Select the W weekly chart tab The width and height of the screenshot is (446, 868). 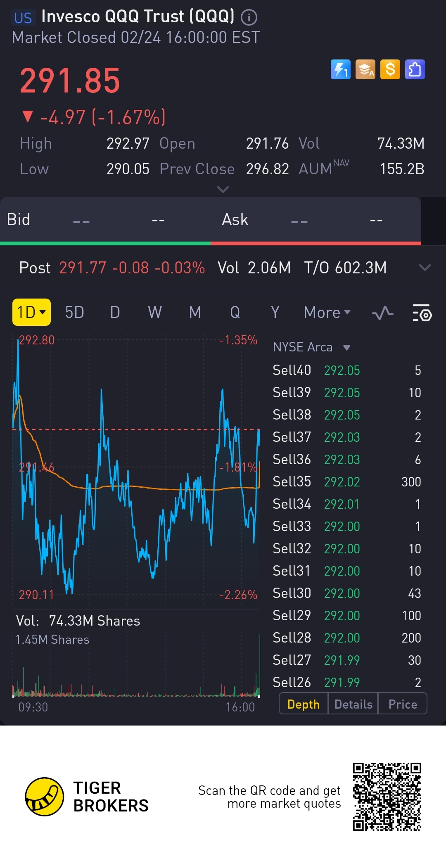coord(155,313)
